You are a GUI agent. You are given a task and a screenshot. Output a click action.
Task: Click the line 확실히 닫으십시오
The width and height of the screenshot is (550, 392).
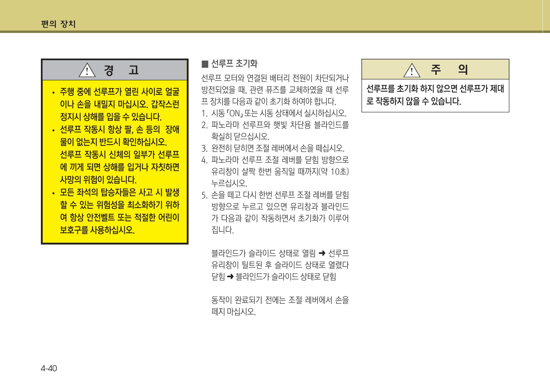click(x=240, y=137)
